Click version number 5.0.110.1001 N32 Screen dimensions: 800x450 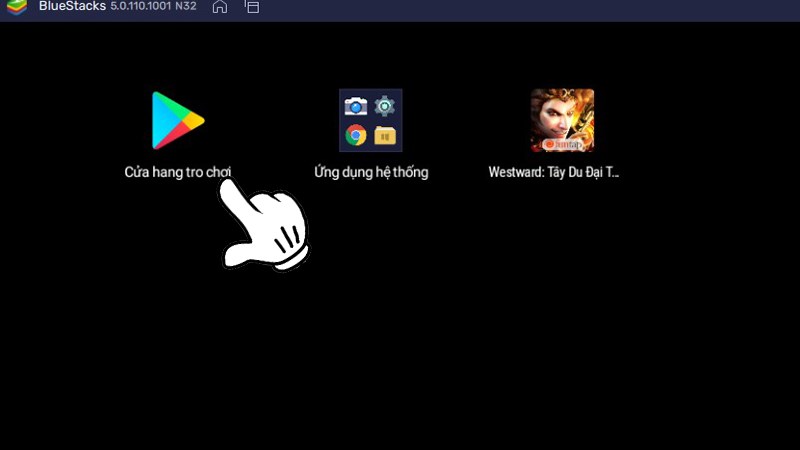coord(154,6)
